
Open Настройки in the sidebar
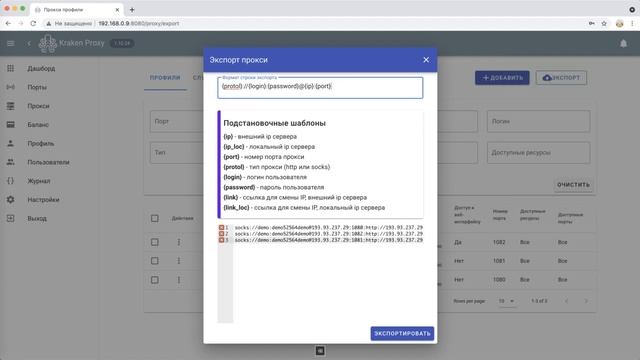tap(43, 200)
